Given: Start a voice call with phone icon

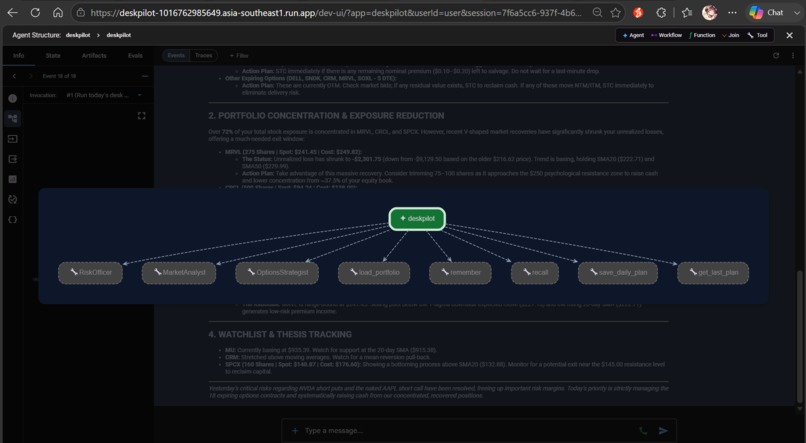Looking at the screenshot, I should click(643, 431).
